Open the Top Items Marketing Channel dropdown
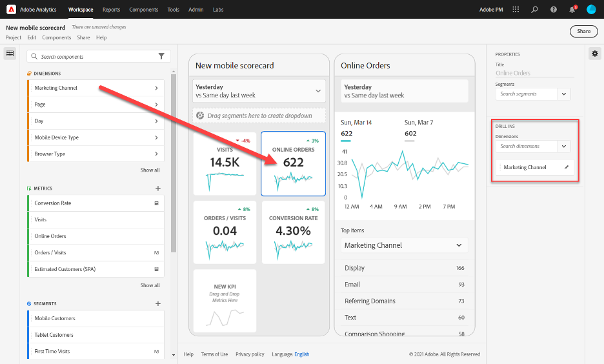Viewport: 604px width, 364px height. point(405,245)
